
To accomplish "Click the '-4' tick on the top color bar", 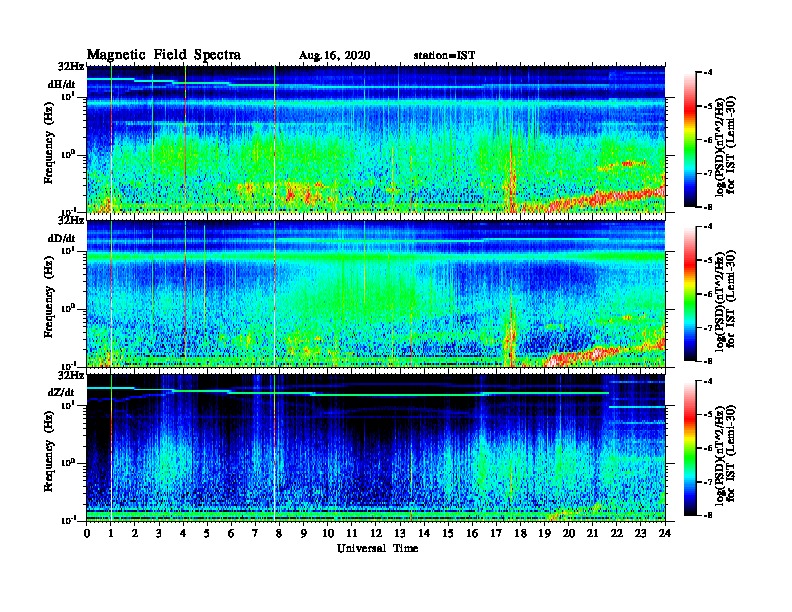I will (x=709, y=73).
